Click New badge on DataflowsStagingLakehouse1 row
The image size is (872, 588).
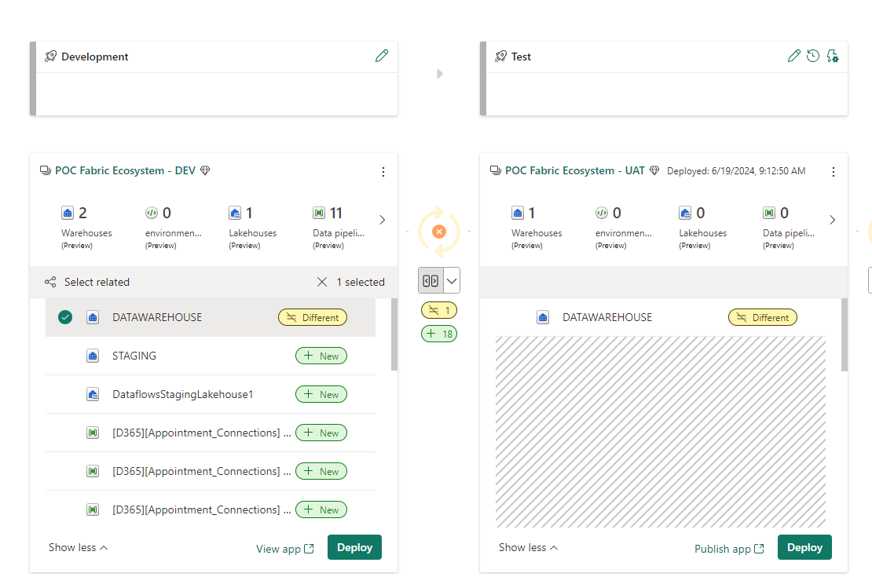pyautogui.click(x=321, y=394)
